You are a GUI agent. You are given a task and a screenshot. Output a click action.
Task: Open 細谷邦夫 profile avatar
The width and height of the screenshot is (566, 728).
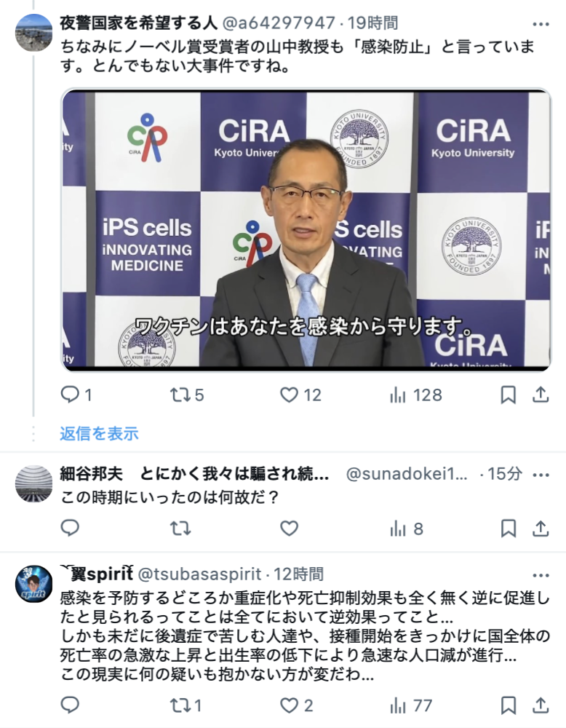(34, 484)
